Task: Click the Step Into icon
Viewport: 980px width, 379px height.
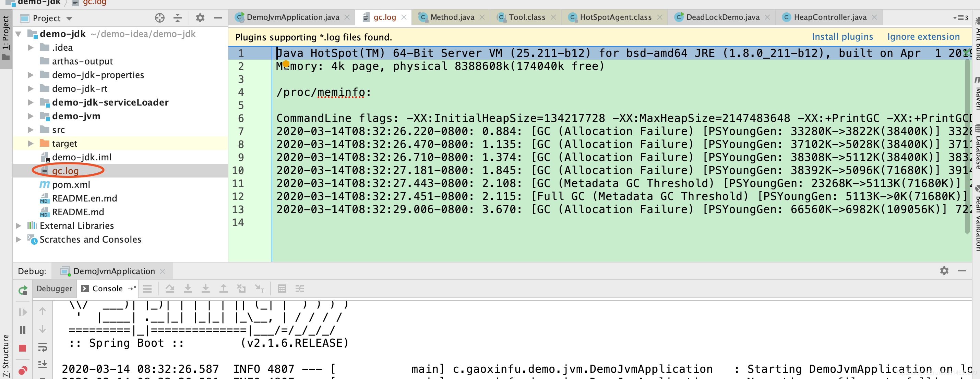Action: (x=188, y=289)
